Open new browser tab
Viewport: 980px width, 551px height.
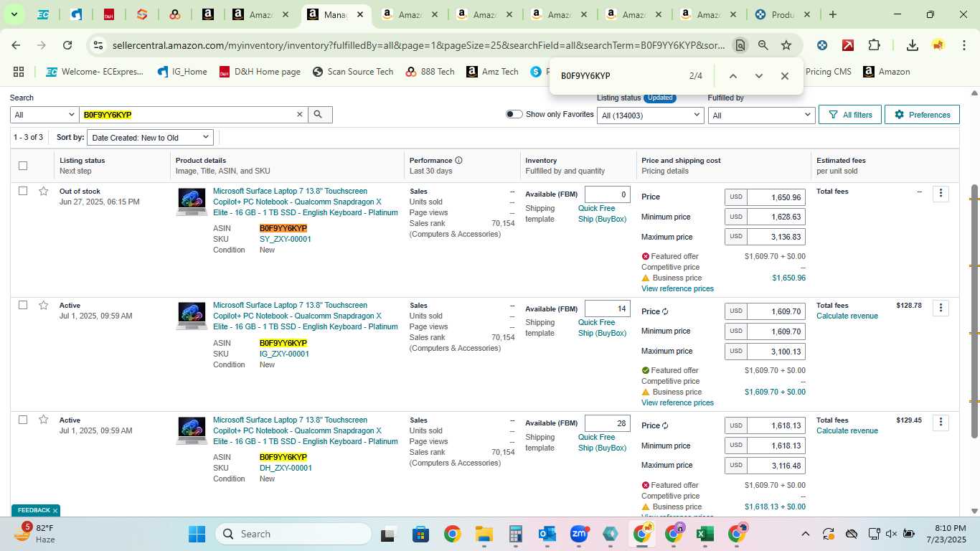[832, 14]
